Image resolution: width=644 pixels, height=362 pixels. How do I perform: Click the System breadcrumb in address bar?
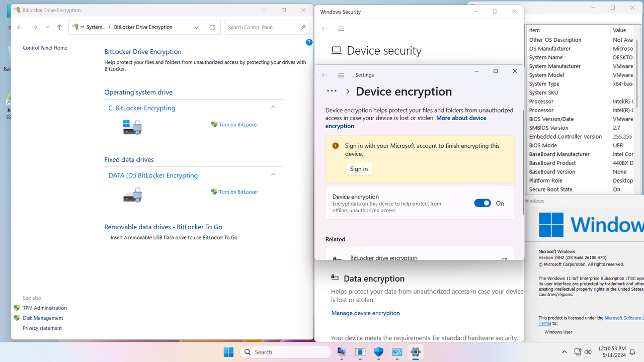tap(96, 27)
